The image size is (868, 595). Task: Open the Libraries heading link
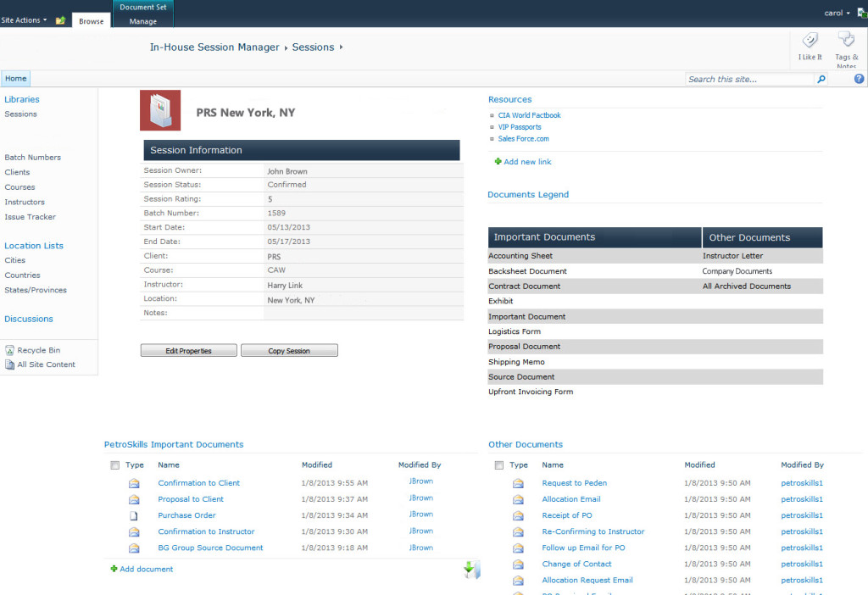coord(21,100)
